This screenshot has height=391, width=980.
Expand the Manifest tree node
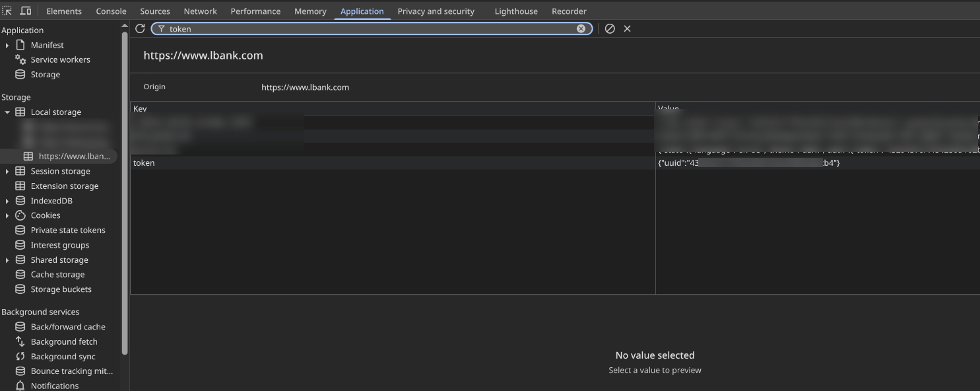pos(7,46)
